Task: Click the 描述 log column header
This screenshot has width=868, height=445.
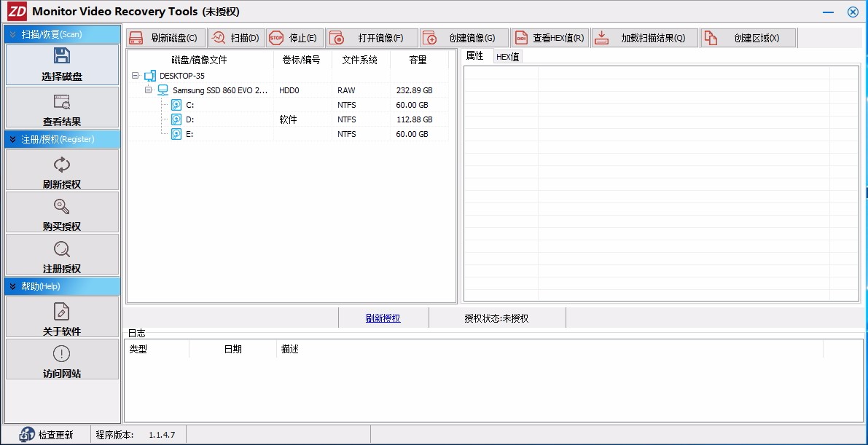Action: (550, 350)
